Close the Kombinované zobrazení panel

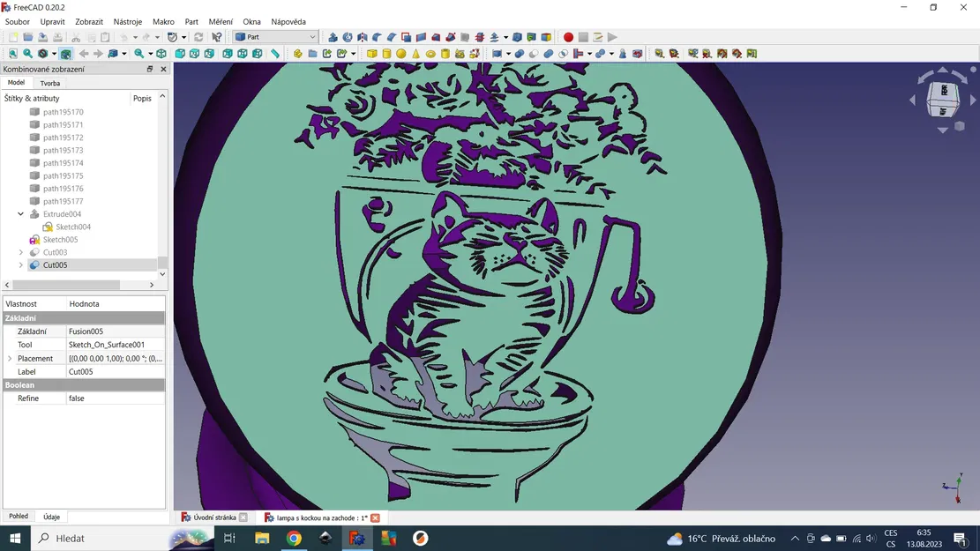coord(164,69)
